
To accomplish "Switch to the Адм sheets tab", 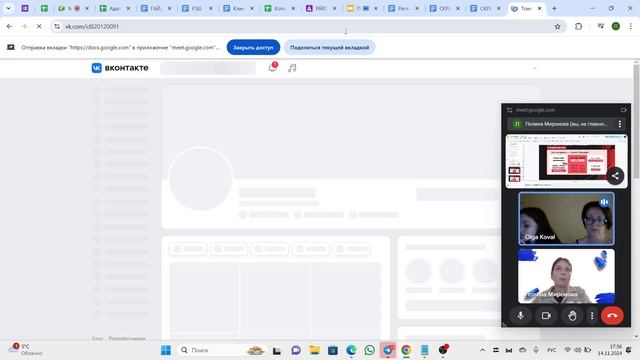I will click(x=115, y=8).
